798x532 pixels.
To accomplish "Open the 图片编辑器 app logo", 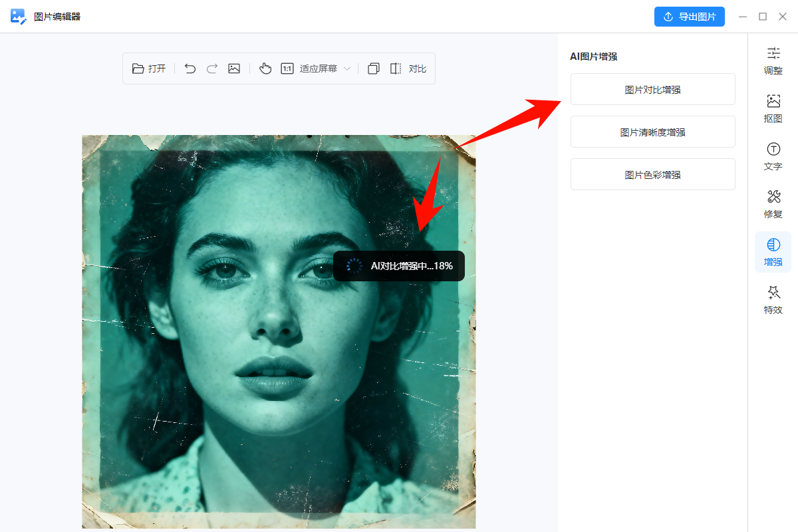I will (x=17, y=16).
